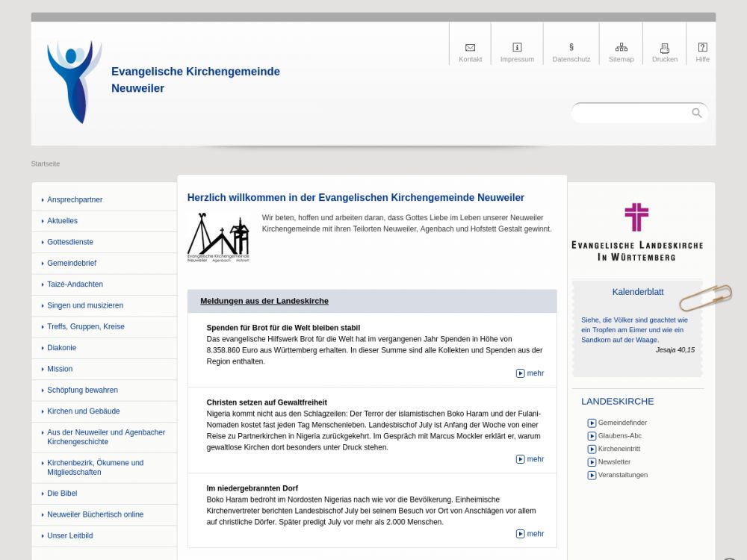Select Neuweiler Büchertisch online in sidebar
This screenshot has width=747, height=560.
(x=95, y=514)
